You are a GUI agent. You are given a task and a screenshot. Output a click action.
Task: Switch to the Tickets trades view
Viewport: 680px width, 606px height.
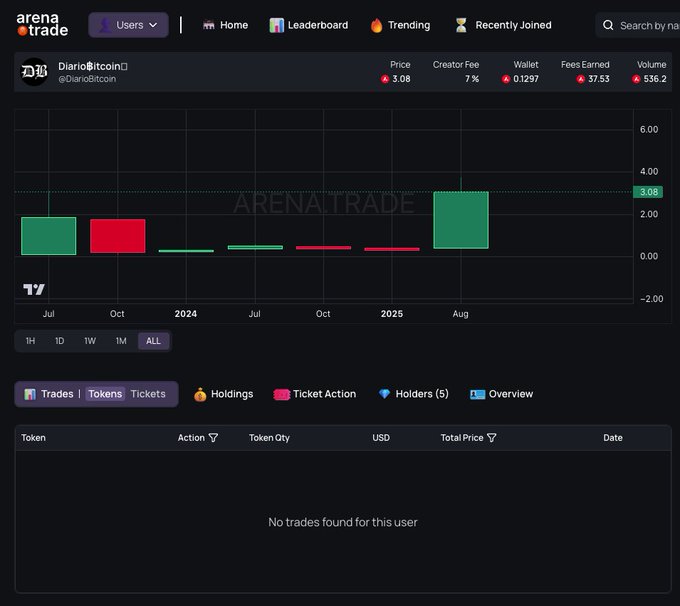148,394
